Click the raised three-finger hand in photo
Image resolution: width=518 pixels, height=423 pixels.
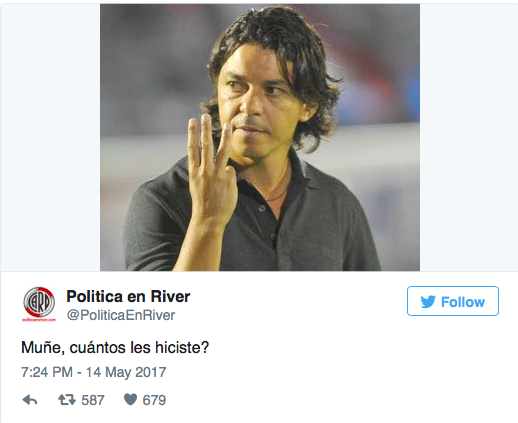pyautogui.click(x=212, y=170)
